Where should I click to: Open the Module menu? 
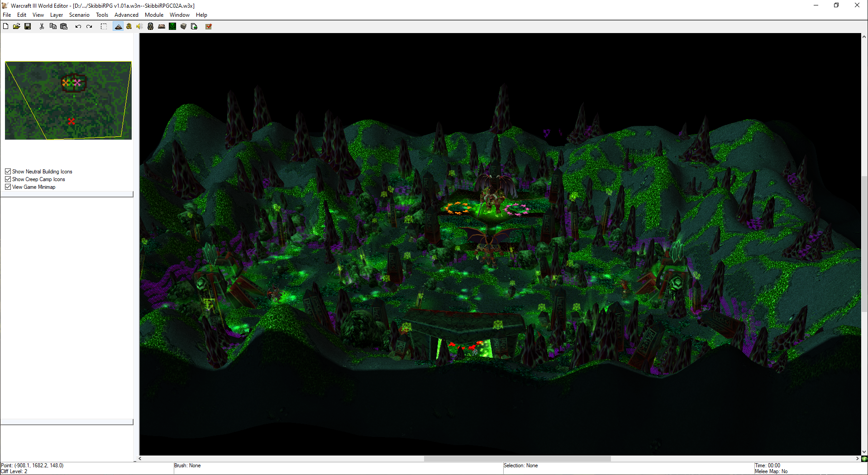[154, 15]
